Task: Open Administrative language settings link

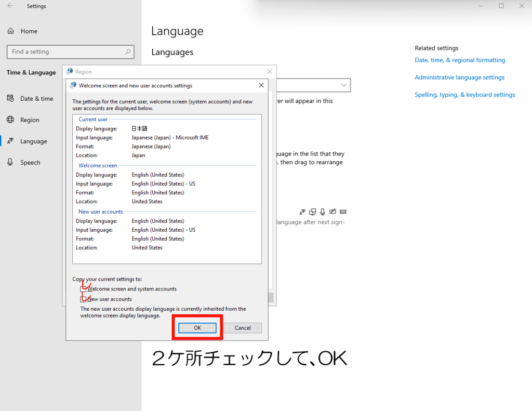Action: [459, 77]
